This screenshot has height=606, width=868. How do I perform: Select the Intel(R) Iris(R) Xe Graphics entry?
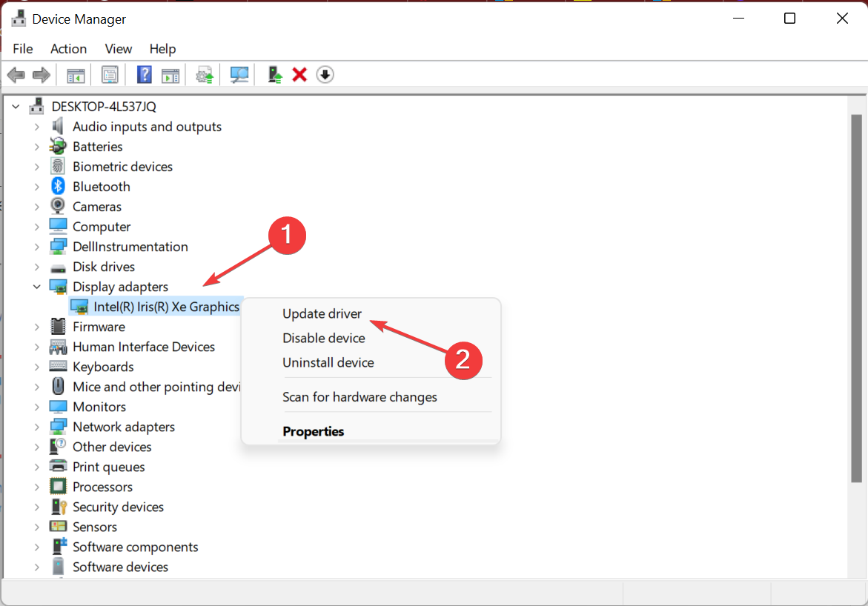click(x=167, y=307)
